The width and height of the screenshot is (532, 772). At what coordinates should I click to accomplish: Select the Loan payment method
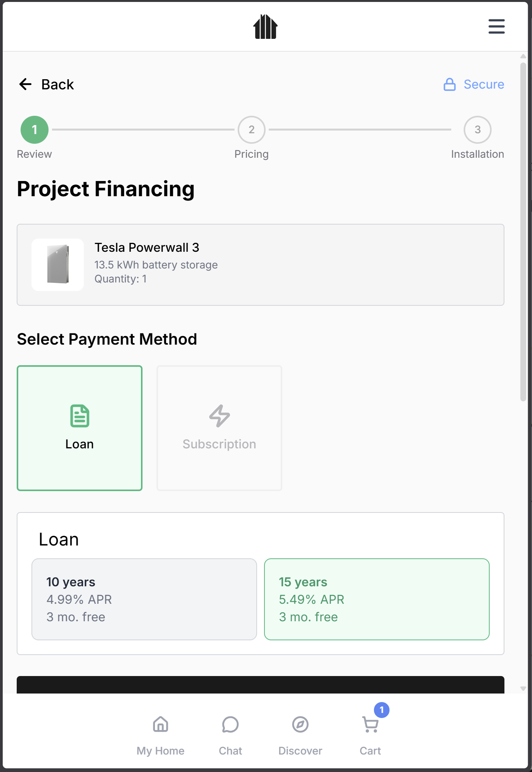(80, 428)
